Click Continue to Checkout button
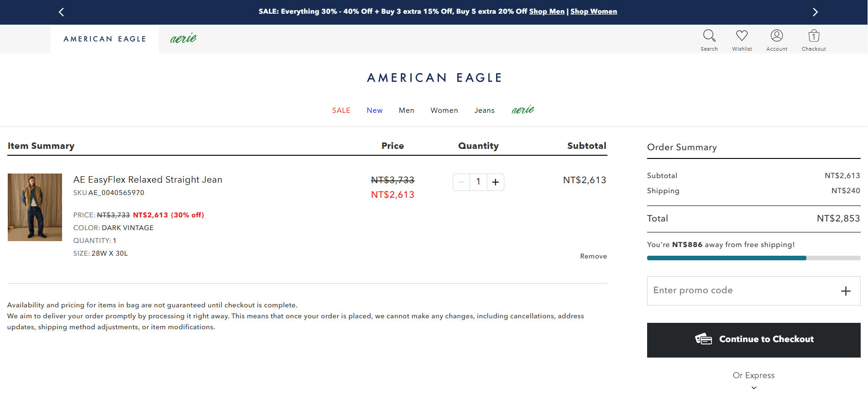 [753, 340]
